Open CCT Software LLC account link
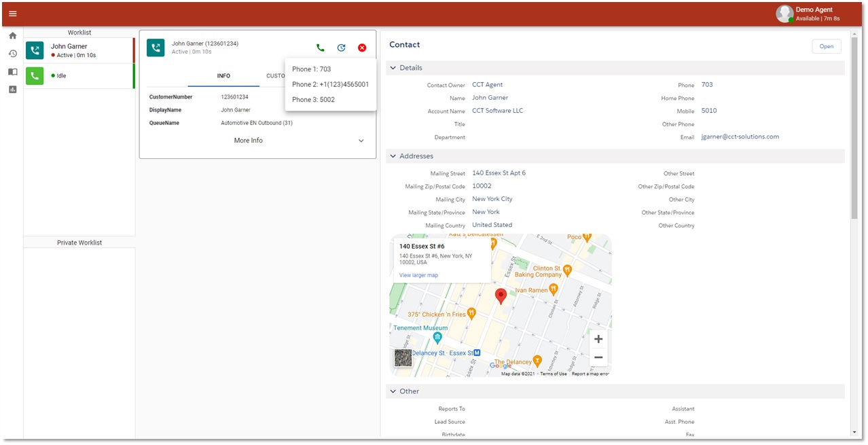Screen dimensions: 868x445 click(x=498, y=111)
